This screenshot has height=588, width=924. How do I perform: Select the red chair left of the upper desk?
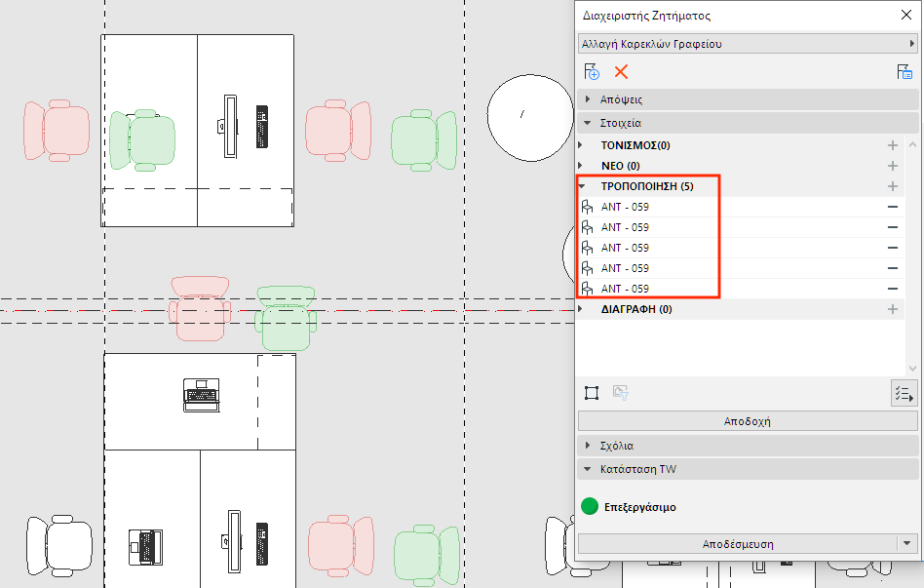pyautogui.click(x=57, y=131)
